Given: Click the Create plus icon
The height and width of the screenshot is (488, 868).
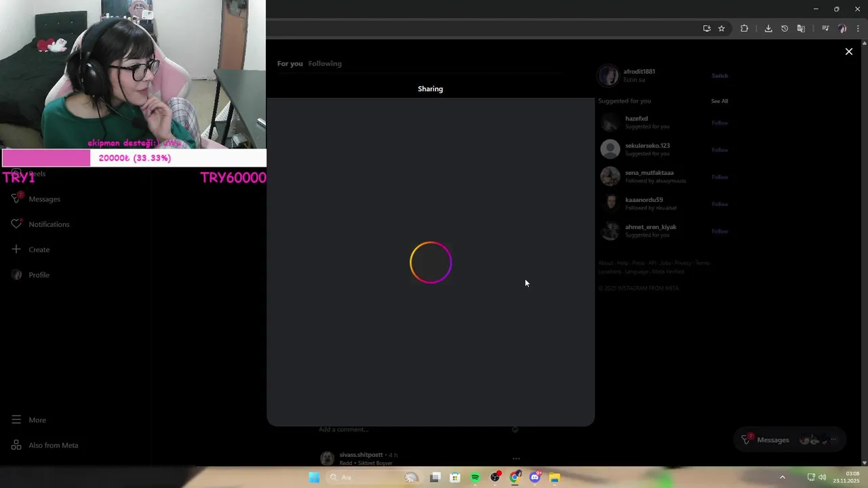Looking at the screenshot, I should point(16,249).
